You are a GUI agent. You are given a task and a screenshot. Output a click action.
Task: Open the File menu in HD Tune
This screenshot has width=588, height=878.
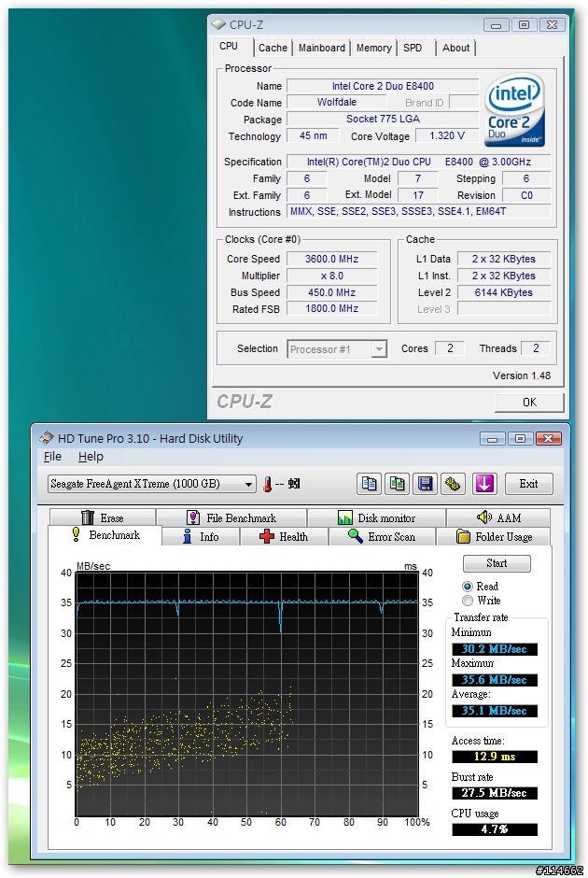pyautogui.click(x=52, y=457)
